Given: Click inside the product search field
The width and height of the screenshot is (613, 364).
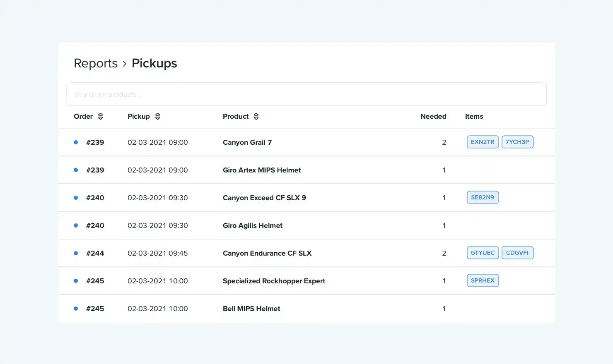Looking at the screenshot, I should point(306,94).
